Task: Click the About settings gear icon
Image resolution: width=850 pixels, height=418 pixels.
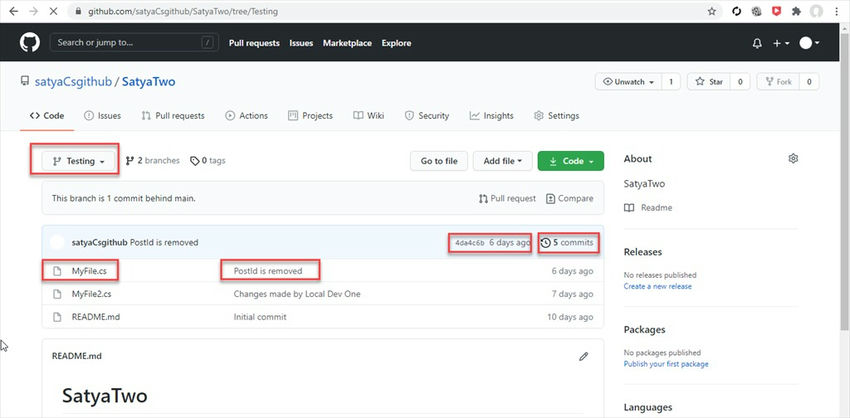Action: coord(793,159)
